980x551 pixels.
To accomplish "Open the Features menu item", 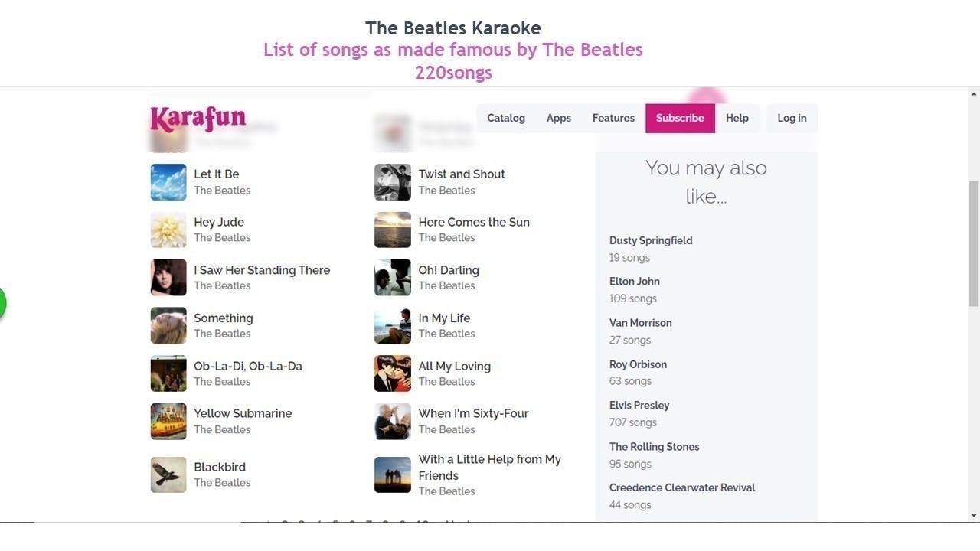I will (613, 118).
